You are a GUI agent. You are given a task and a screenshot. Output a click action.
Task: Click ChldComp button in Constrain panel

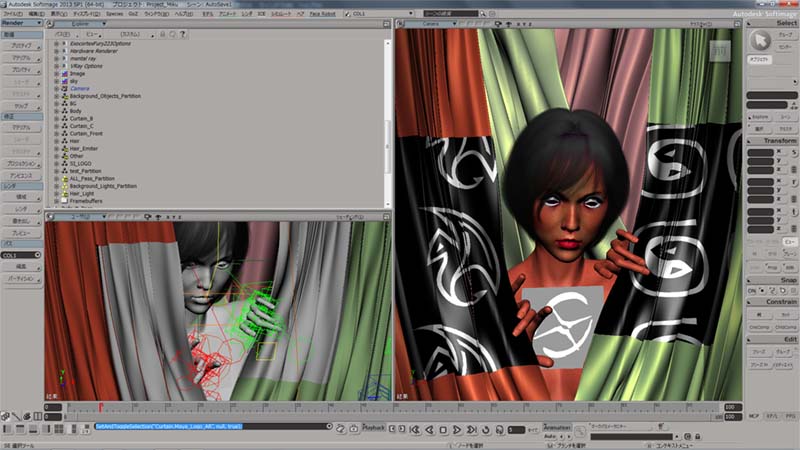[x=786, y=327]
